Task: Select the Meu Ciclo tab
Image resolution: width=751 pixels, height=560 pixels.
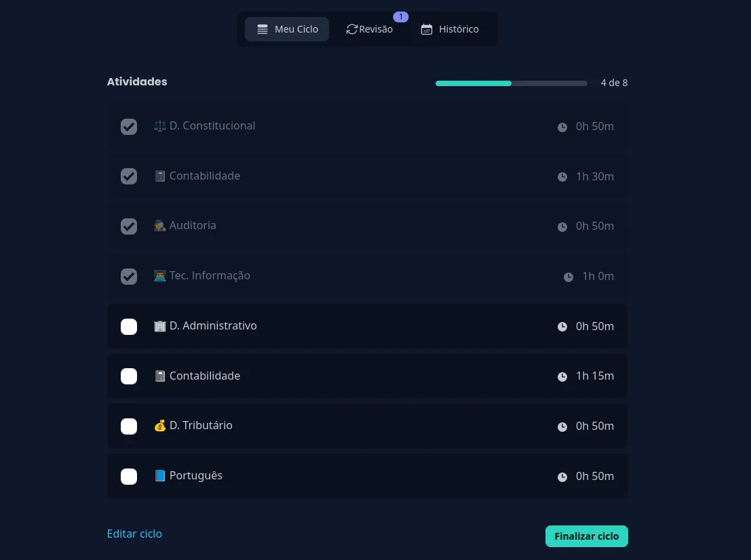Action: coord(287,29)
